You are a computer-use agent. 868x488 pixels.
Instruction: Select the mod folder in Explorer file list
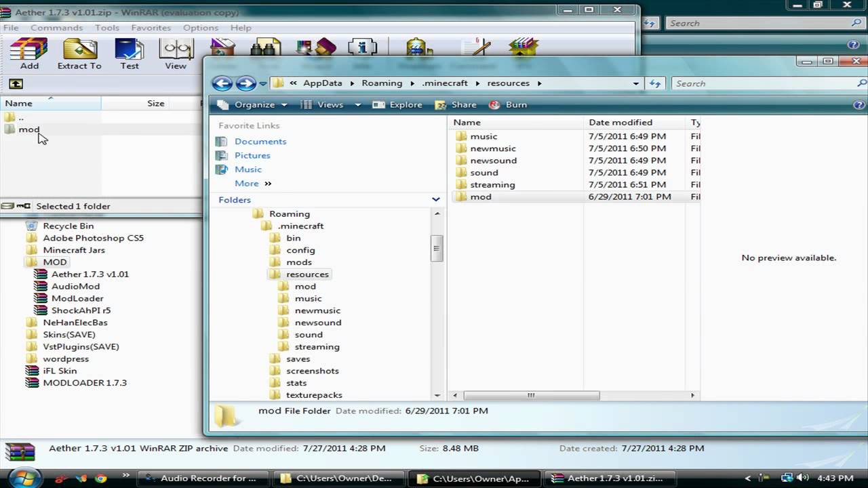[481, 197]
